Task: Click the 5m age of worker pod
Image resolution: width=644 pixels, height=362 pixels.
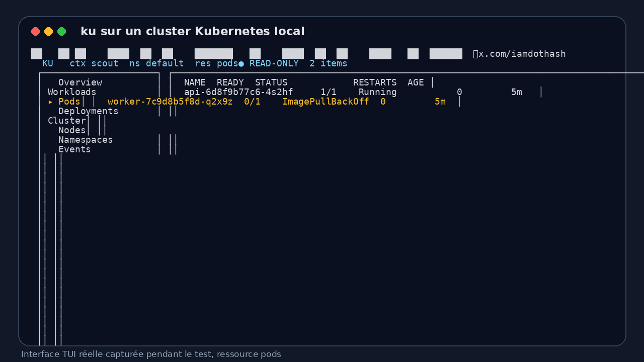Action: (x=440, y=102)
